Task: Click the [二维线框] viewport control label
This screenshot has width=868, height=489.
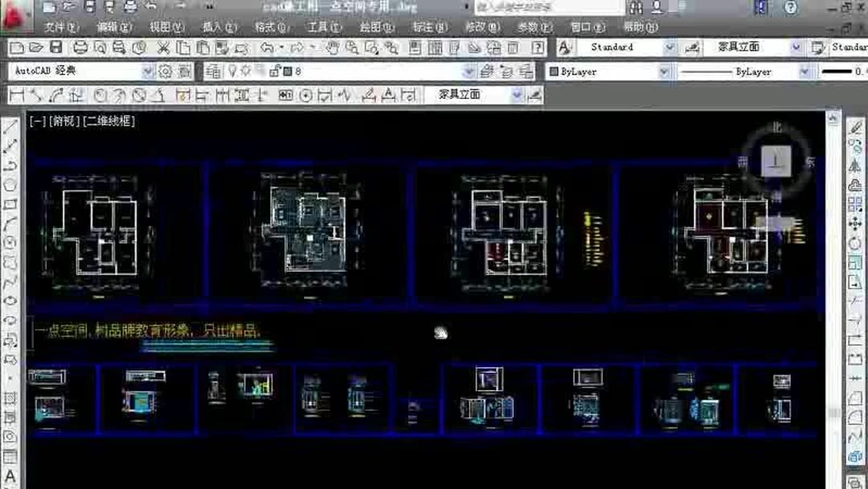Action: pos(111,121)
